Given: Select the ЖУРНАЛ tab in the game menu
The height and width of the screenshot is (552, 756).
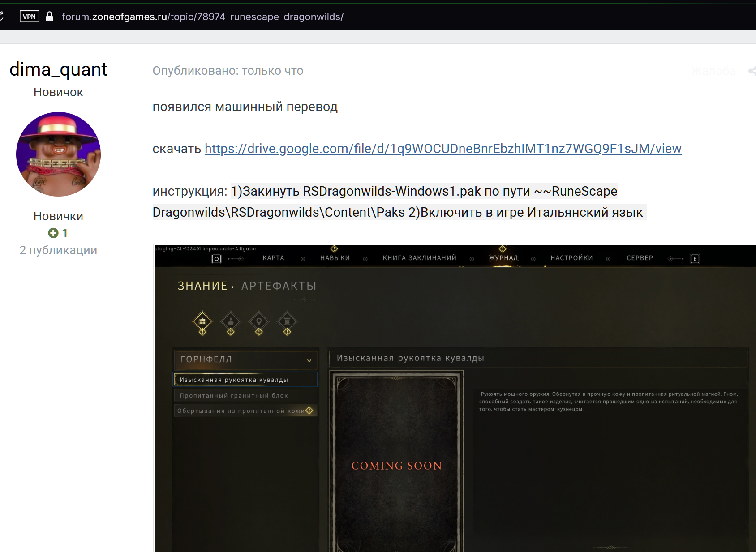Looking at the screenshot, I should 503,258.
